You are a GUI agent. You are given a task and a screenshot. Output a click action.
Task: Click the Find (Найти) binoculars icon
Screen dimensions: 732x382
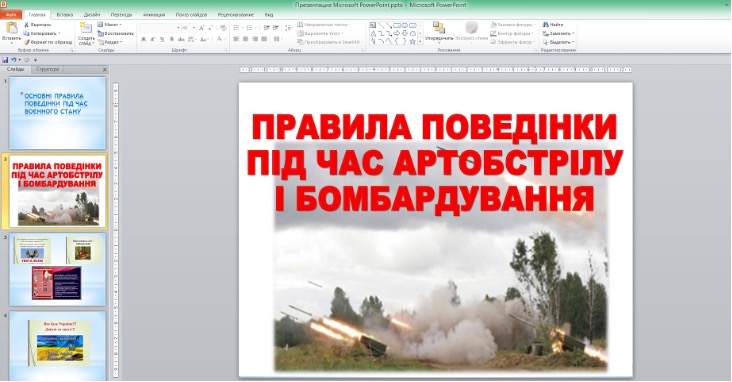pos(545,24)
